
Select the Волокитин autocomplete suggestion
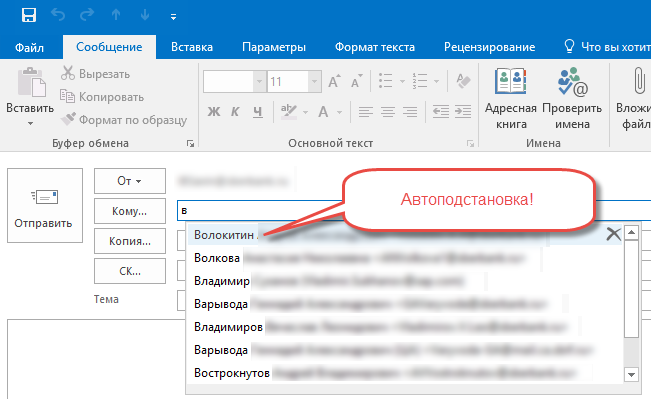click(405, 235)
